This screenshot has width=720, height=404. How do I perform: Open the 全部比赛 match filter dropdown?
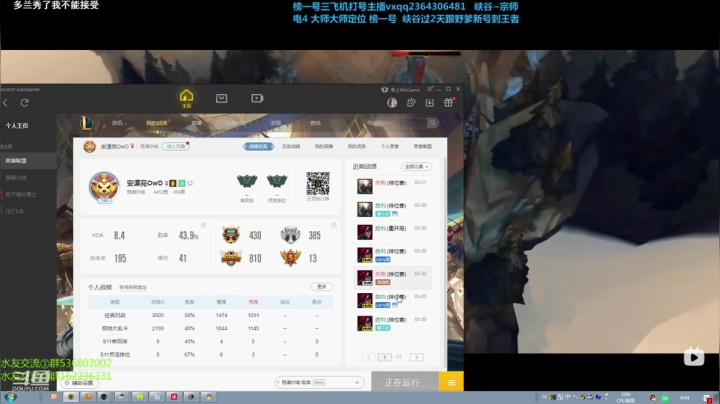pyautogui.click(x=416, y=167)
